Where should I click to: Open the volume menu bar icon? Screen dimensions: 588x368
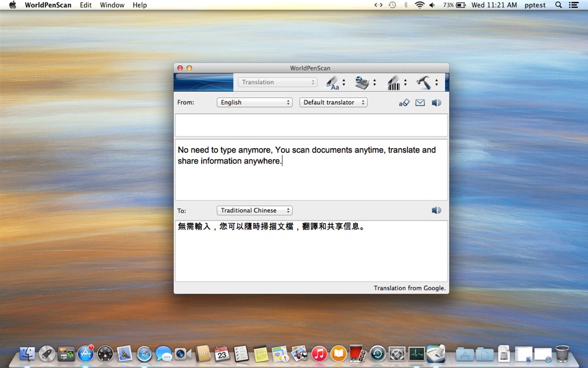[x=432, y=5]
